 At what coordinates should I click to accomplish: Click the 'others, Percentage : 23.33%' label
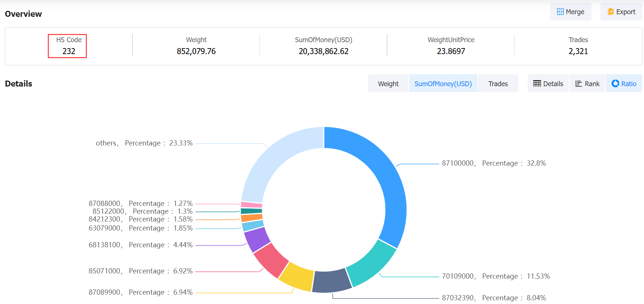point(144,143)
